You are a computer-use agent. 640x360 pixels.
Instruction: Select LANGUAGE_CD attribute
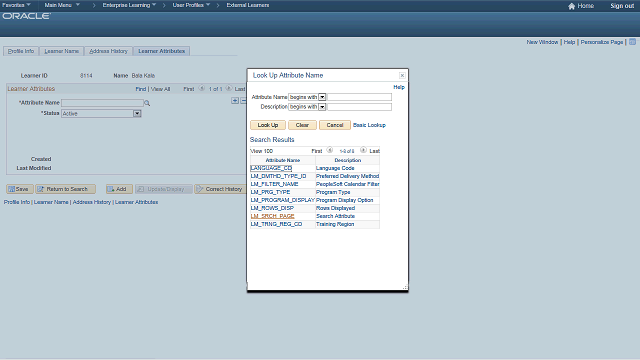pyautogui.click(x=271, y=168)
